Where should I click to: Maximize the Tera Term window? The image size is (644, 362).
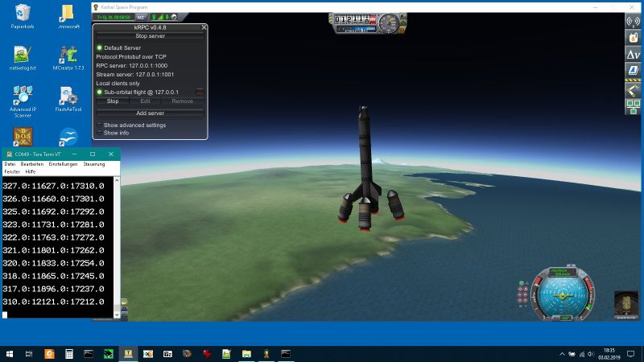coord(93,154)
